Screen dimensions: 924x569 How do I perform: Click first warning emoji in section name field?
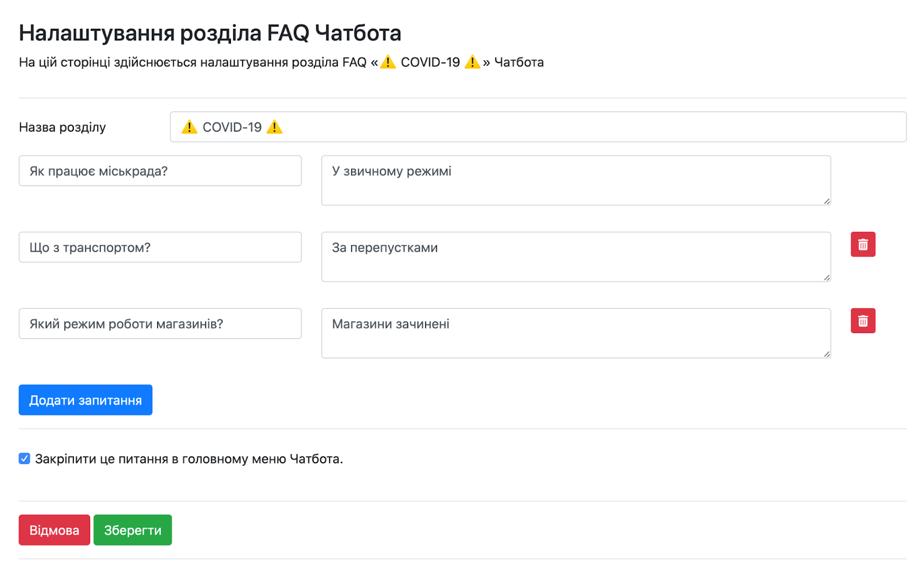click(189, 127)
